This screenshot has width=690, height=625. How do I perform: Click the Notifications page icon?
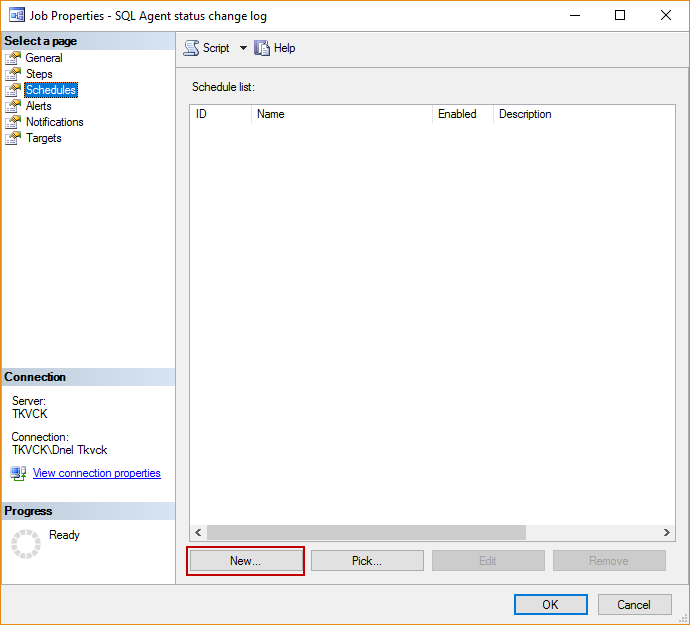click(13, 122)
